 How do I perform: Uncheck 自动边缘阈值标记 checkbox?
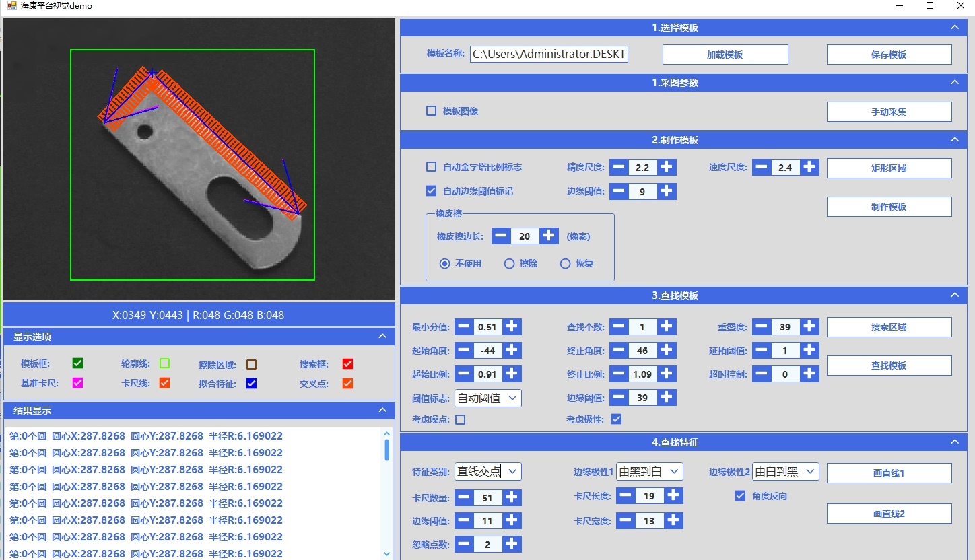[x=432, y=191]
